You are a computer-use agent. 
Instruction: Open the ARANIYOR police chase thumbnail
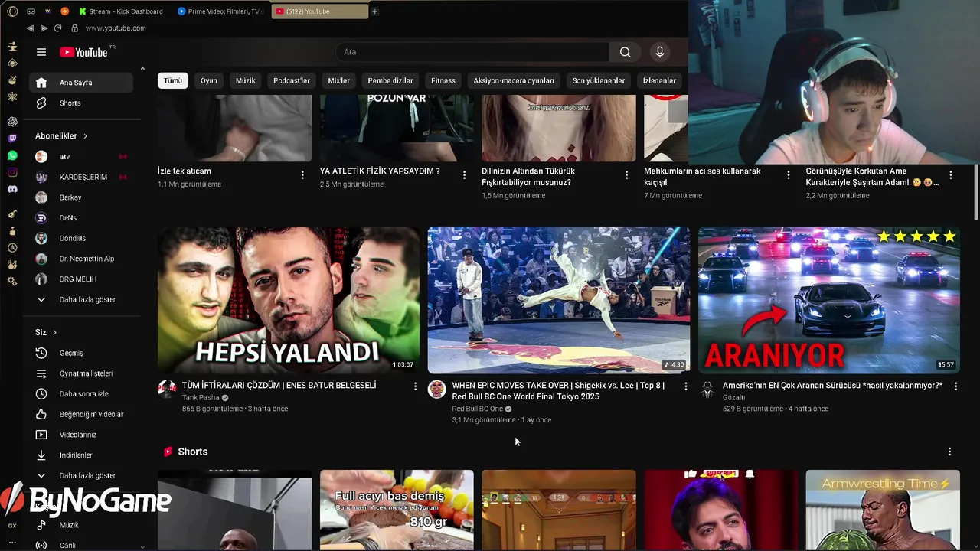(x=829, y=300)
